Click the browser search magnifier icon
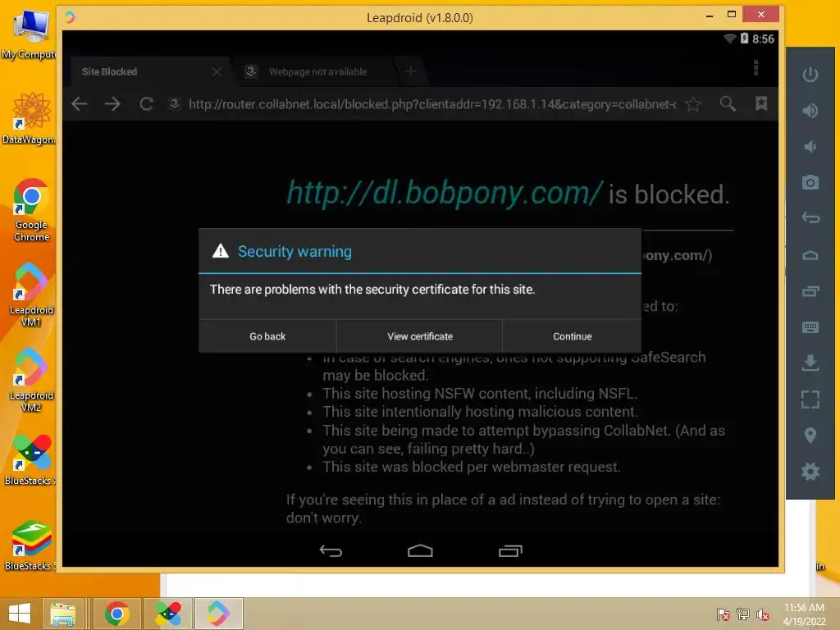This screenshot has width=840, height=630. 727,103
